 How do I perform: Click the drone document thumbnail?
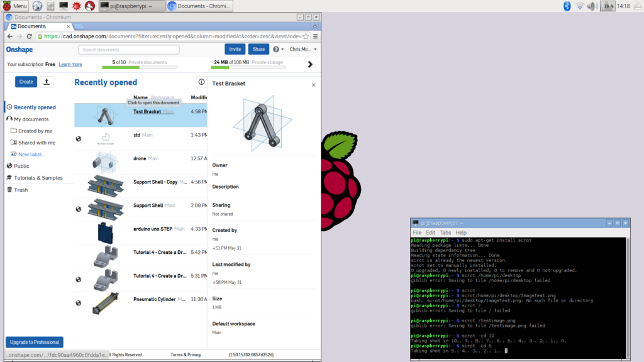105,162
